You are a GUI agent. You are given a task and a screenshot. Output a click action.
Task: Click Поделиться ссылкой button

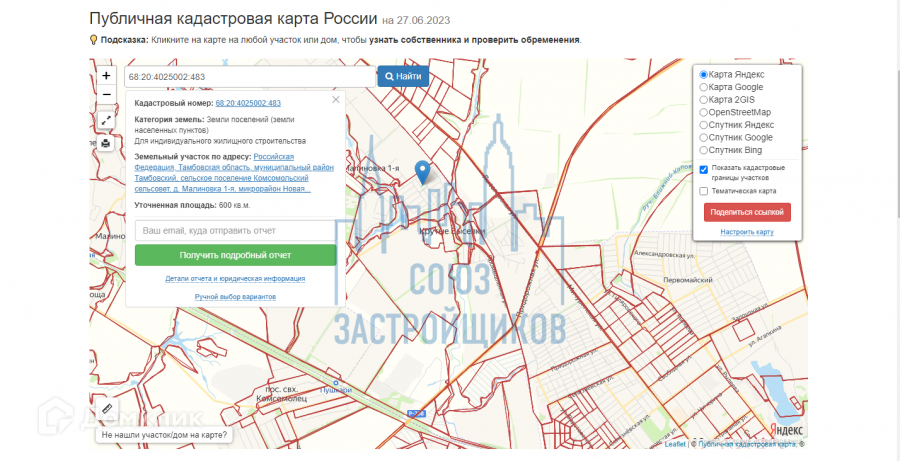[747, 212]
